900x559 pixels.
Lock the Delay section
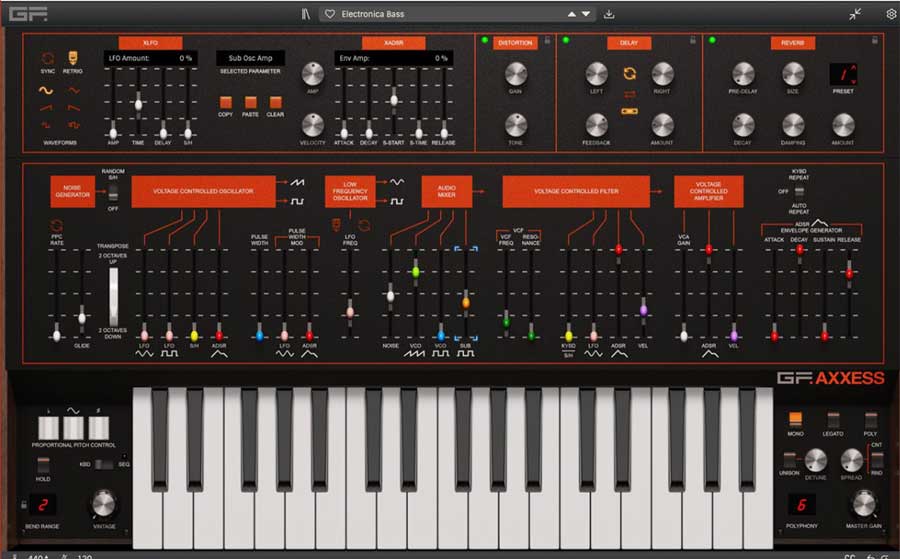coord(693,40)
